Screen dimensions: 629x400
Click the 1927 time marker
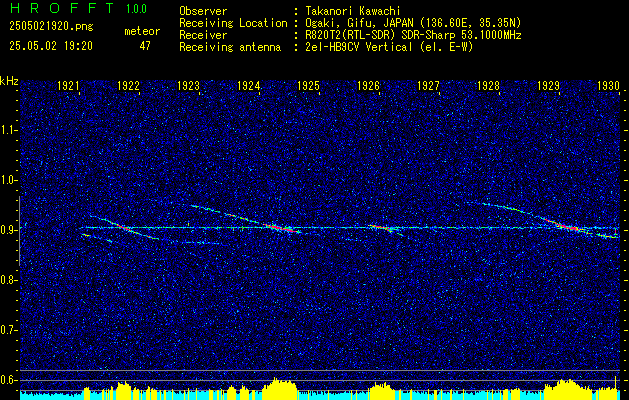pyautogui.click(x=428, y=86)
